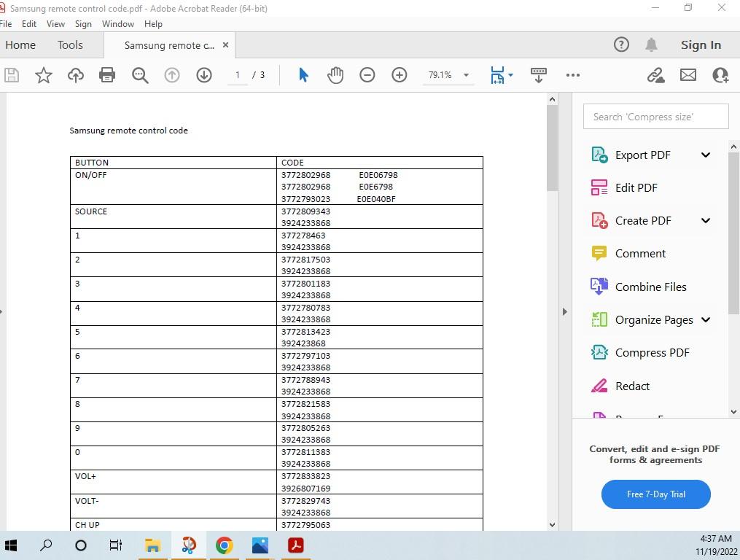Click tools pane scroll down arrow

click(x=733, y=412)
